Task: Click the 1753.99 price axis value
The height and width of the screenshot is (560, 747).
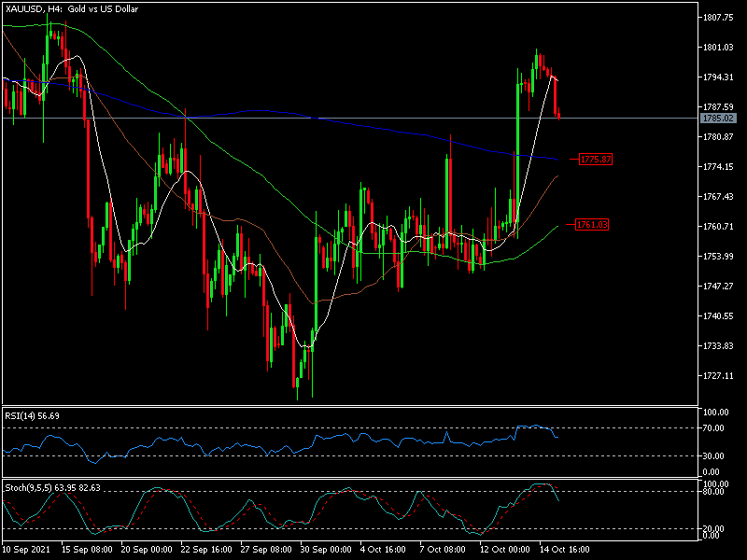Action: pyautogui.click(x=718, y=256)
